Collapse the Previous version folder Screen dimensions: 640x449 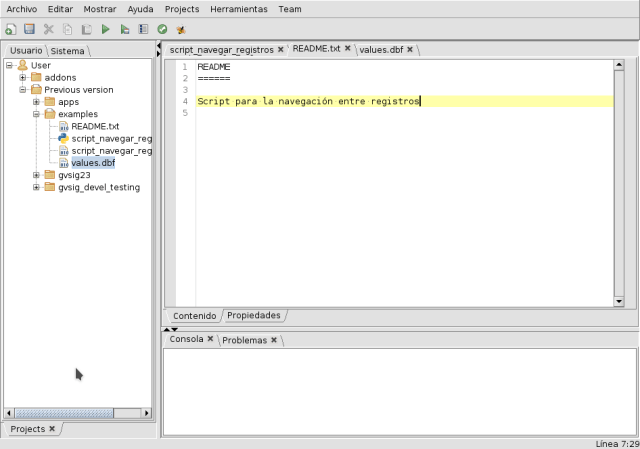click(x=23, y=90)
